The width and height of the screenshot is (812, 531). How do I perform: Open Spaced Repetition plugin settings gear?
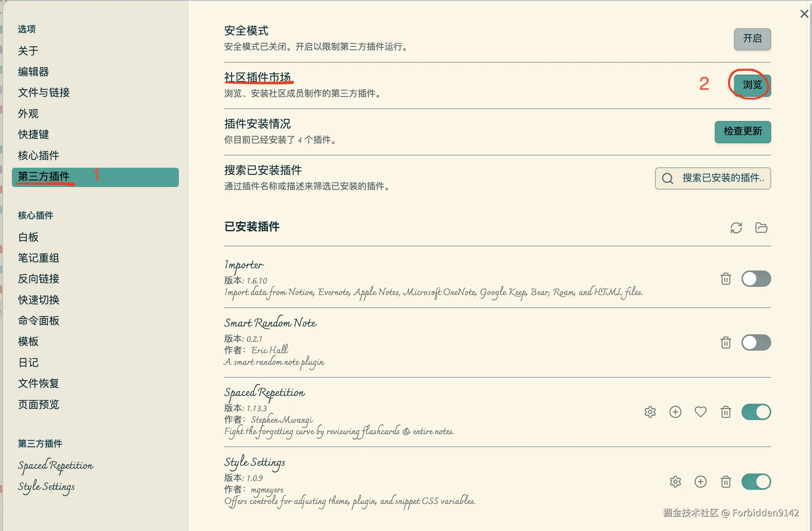tap(651, 412)
